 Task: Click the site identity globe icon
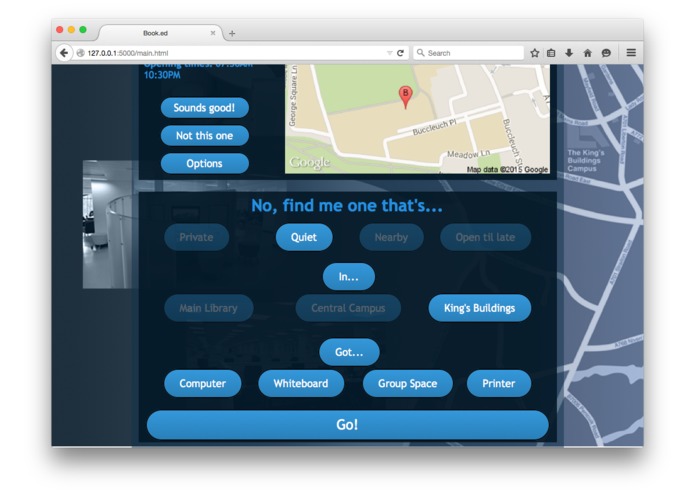[80, 53]
